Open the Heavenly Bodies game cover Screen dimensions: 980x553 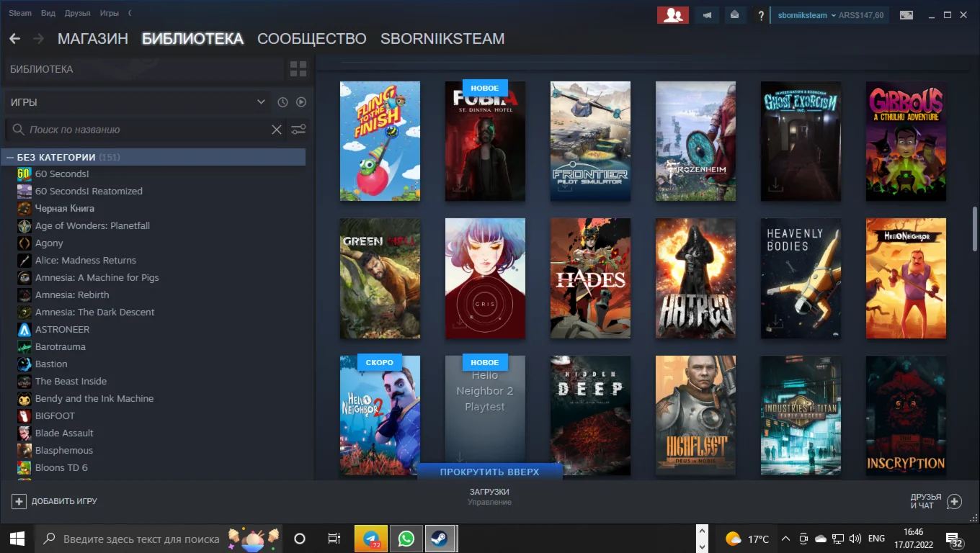801,279
